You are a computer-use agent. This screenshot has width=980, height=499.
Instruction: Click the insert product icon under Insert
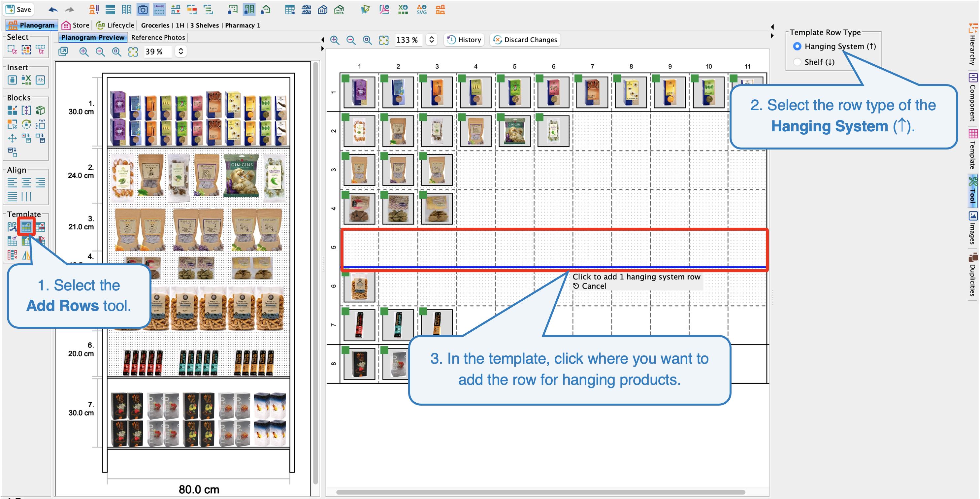pyautogui.click(x=12, y=80)
